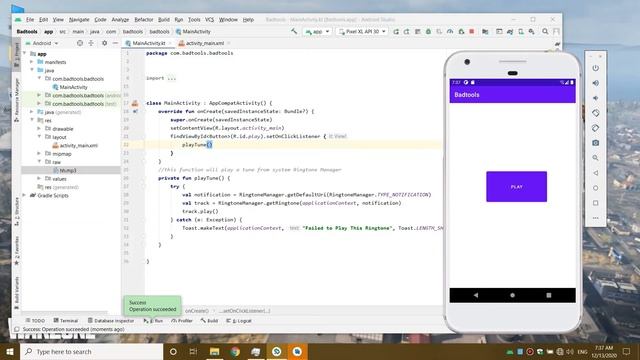Viewport: 640px width, 360px height.
Task: Tap home button on phone navigation bar
Action: (x=512, y=295)
